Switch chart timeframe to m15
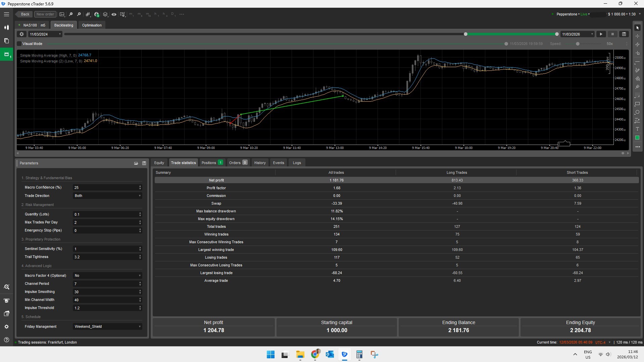 148,14
